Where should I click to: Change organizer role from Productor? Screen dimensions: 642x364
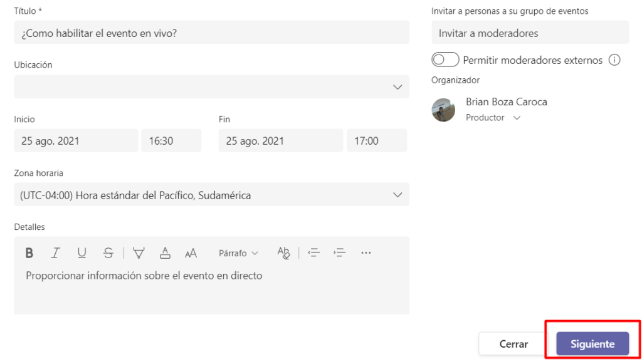(x=493, y=118)
